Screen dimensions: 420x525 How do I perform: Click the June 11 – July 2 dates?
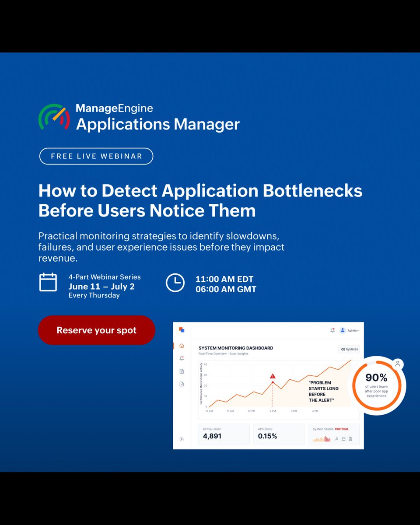[101, 287]
